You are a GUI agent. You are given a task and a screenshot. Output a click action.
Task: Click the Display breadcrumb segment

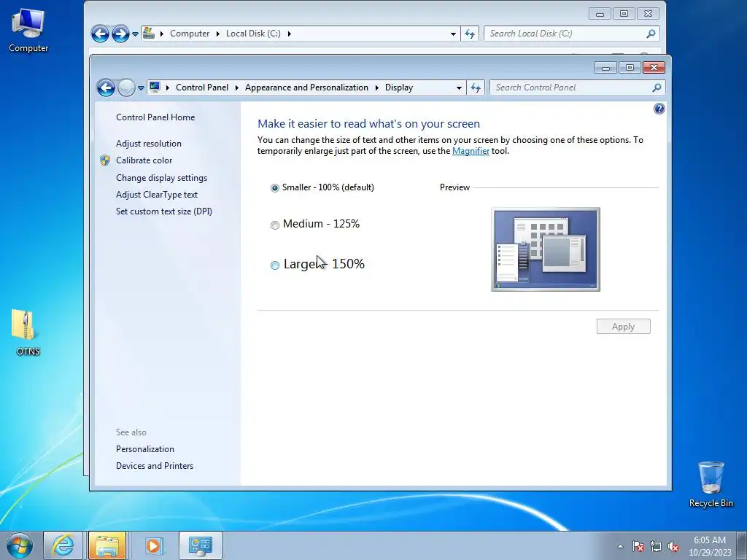pyautogui.click(x=399, y=87)
